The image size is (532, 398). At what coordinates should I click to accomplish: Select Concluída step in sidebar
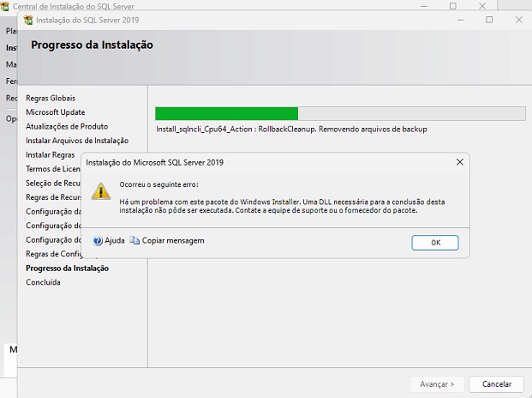coord(43,282)
